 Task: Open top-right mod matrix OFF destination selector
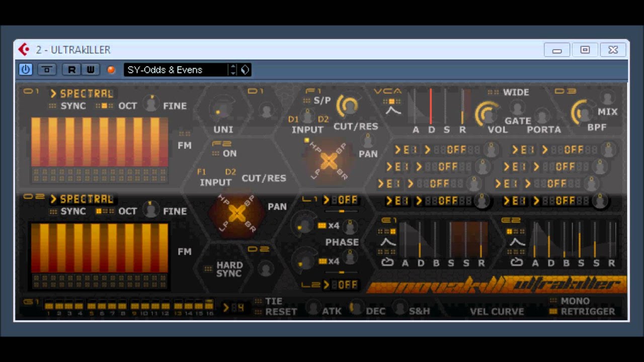click(570, 150)
